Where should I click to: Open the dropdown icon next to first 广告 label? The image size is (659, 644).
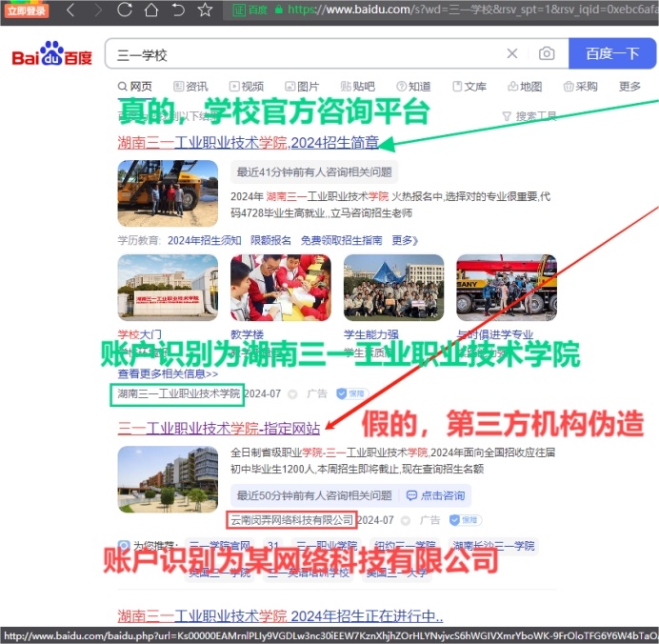[x=292, y=394]
